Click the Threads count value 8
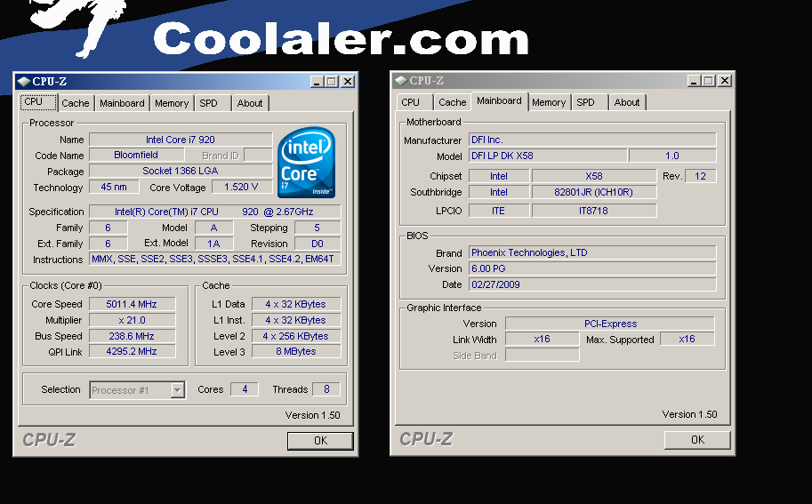 326,389
